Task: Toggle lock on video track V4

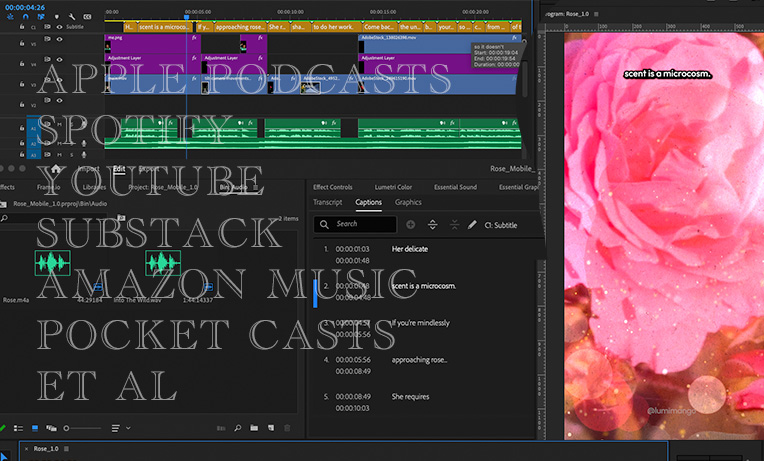Action: [x=22, y=63]
